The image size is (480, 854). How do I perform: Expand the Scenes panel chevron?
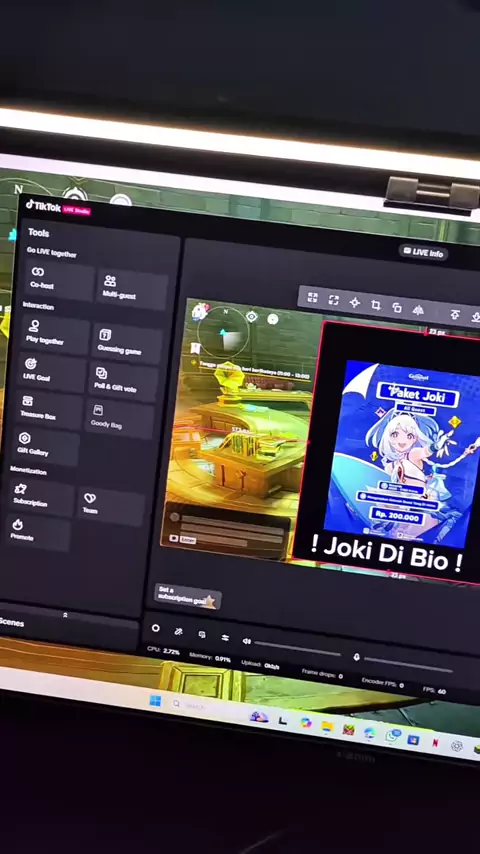coord(65,615)
